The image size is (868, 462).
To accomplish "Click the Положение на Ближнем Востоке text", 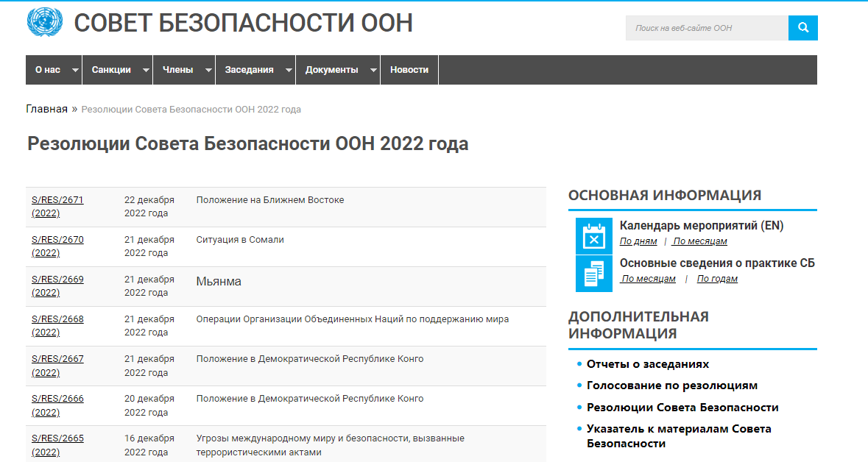I will [270, 200].
